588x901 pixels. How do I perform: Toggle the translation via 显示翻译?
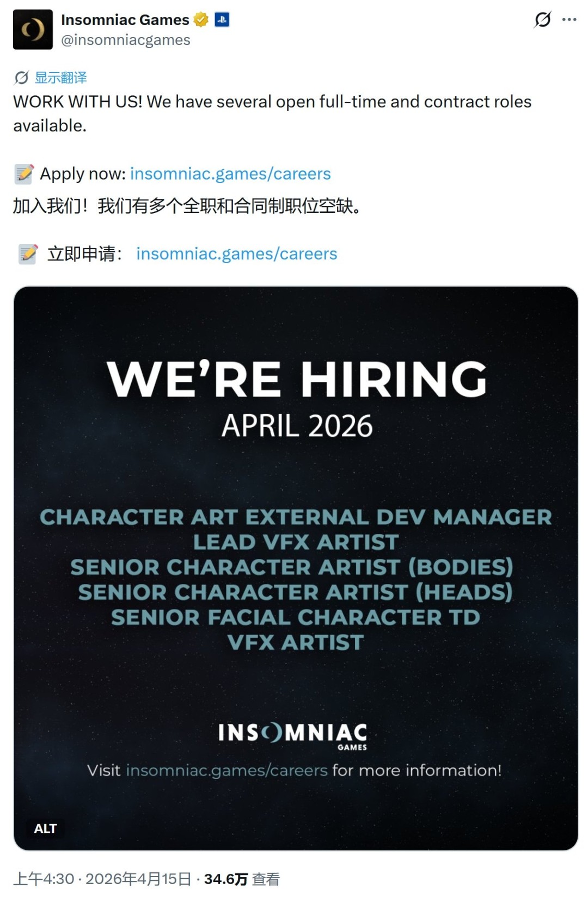[x=62, y=77]
